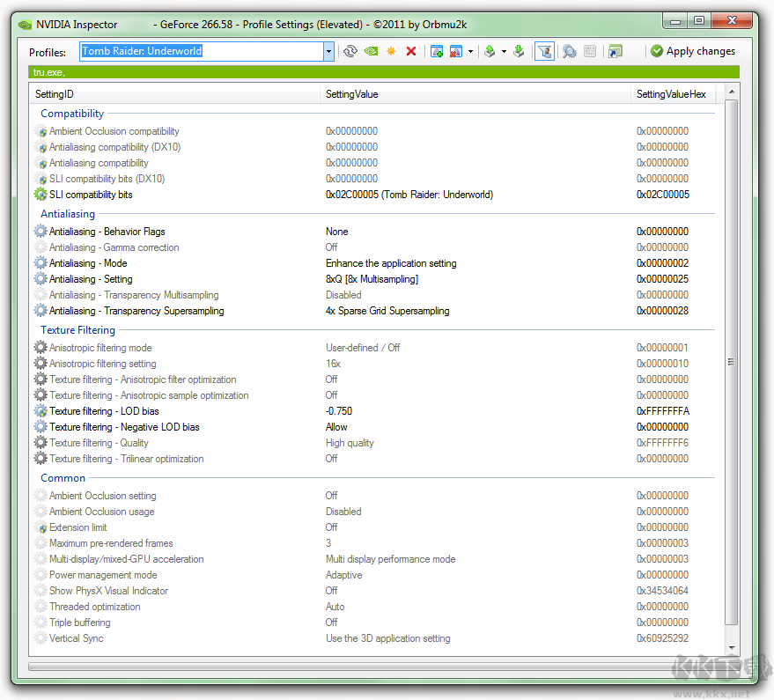Click the green NVIDIA logo toolbar icon

coord(370,51)
